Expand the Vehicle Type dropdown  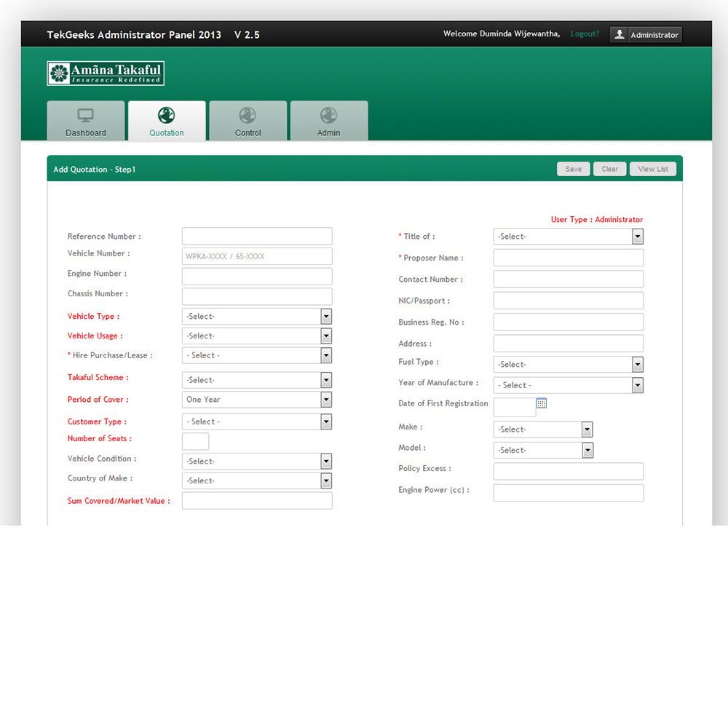(256, 317)
